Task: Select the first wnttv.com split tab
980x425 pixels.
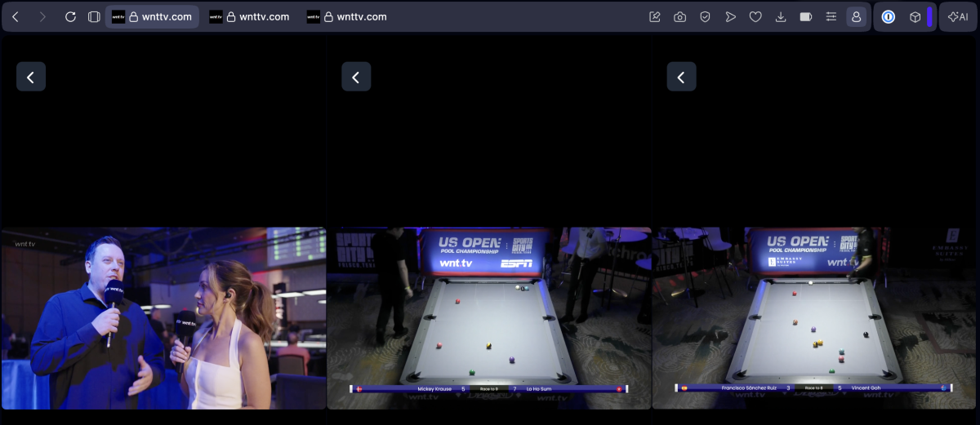Action: (x=152, y=16)
